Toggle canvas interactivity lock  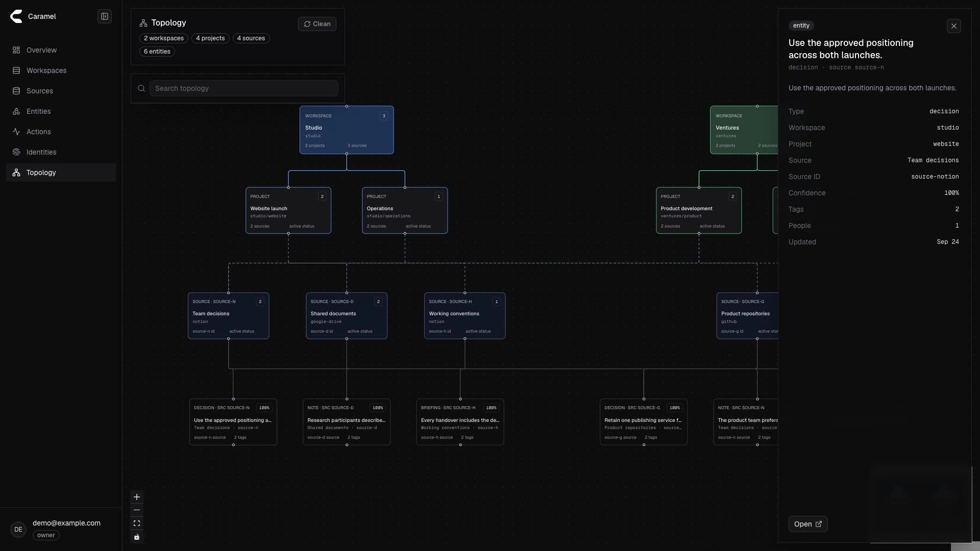point(137,537)
